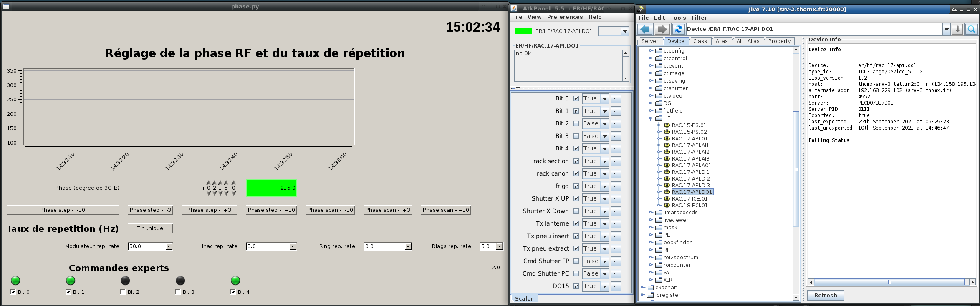Click the RAC.17-ICE.01 device icon

(667, 199)
